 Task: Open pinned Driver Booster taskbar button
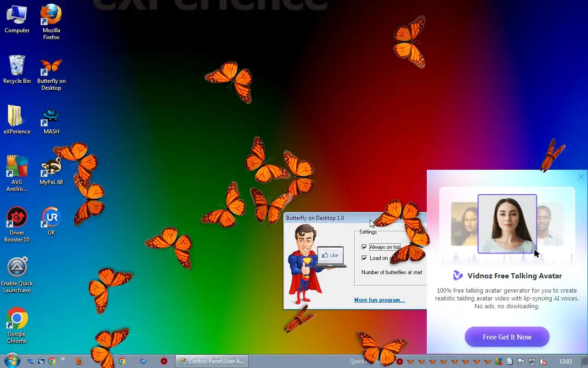(x=164, y=361)
